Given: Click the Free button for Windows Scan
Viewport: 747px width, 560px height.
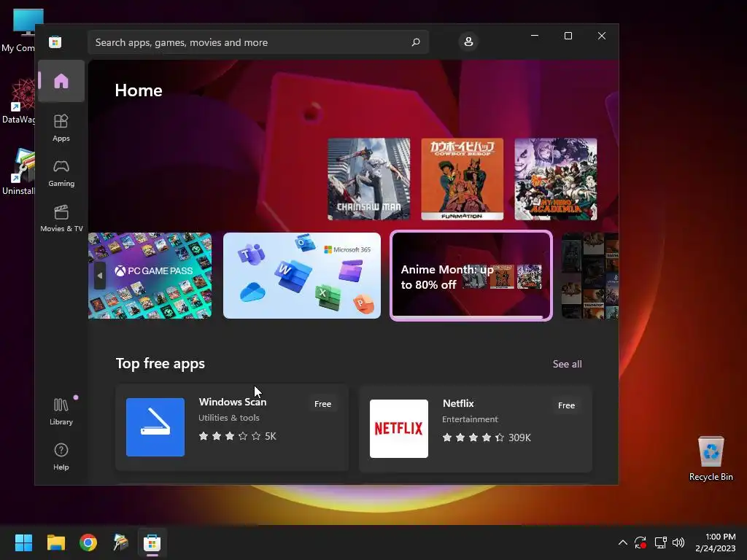Looking at the screenshot, I should (322, 404).
